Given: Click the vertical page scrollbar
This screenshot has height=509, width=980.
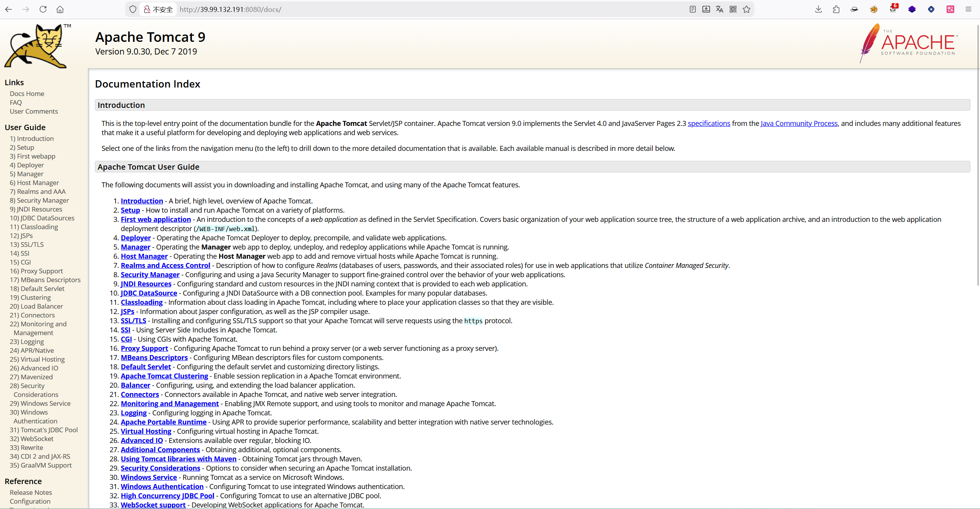Looking at the screenshot, I should 978,154.
